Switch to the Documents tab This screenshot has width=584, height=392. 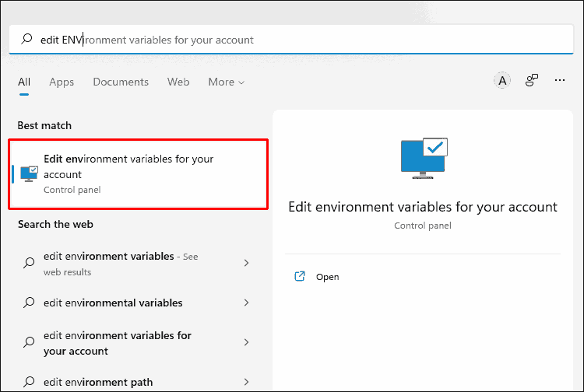pos(121,82)
